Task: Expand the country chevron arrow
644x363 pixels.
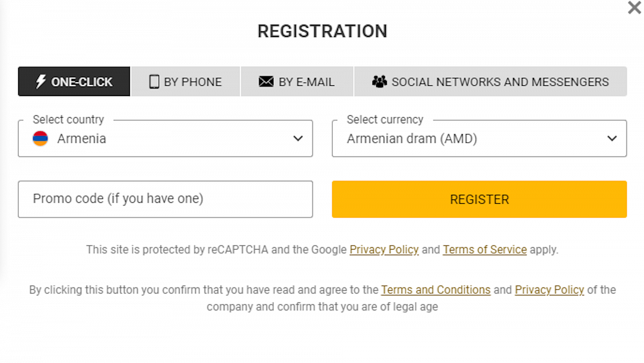Action: 298,138
